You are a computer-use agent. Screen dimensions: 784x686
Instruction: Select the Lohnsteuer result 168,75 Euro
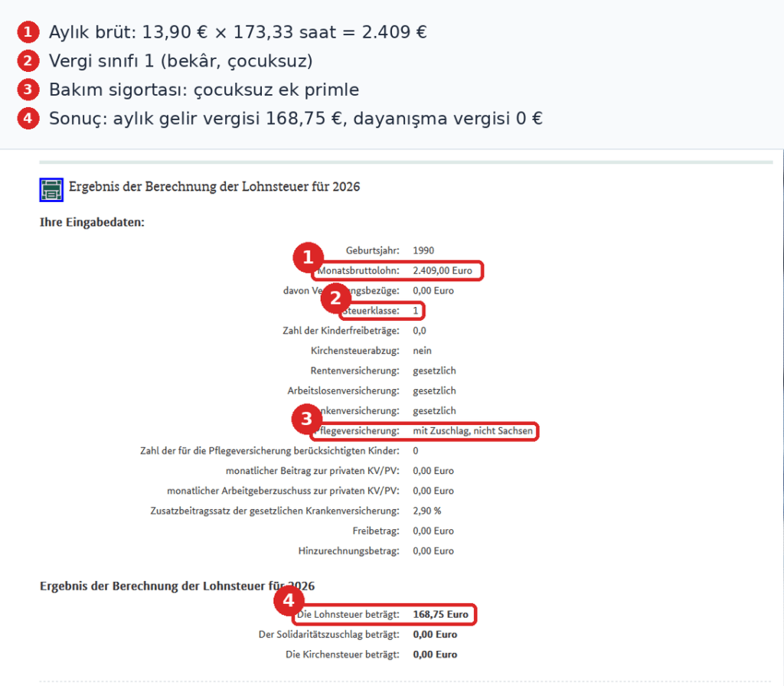click(x=440, y=615)
